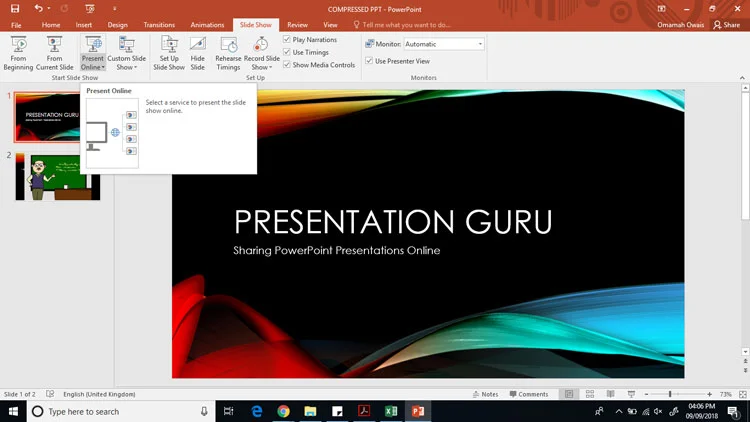Expand the Monitor dropdown set to Automatic
Screen dimensions: 750x422
pyautogui.click(x=480, y=44)
